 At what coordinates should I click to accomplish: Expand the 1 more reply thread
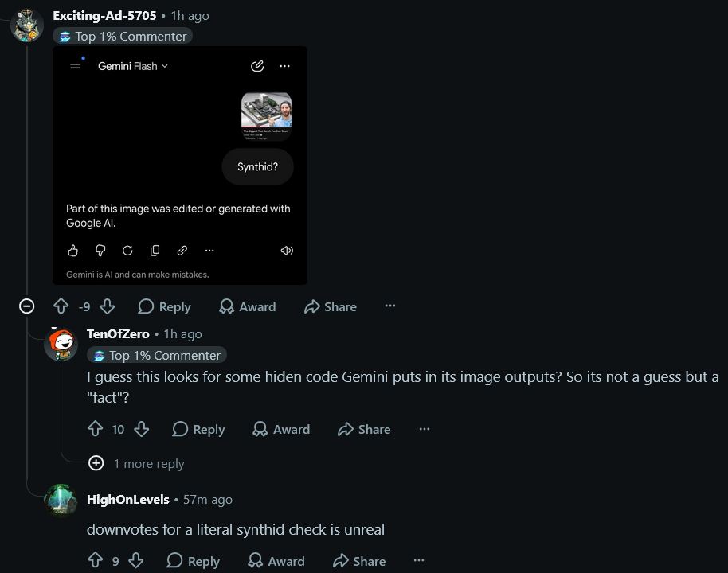[x=136, y=463]
